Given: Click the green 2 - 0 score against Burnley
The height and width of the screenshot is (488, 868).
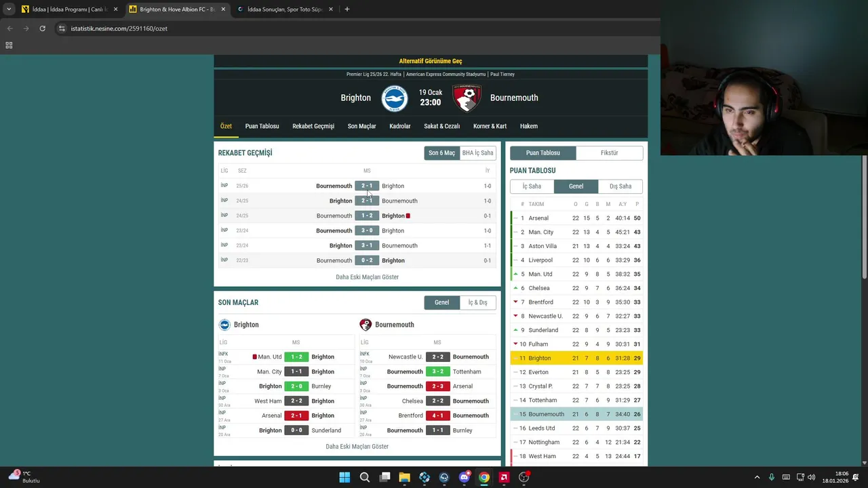Looking at the screenshot, I should [296, 386].
